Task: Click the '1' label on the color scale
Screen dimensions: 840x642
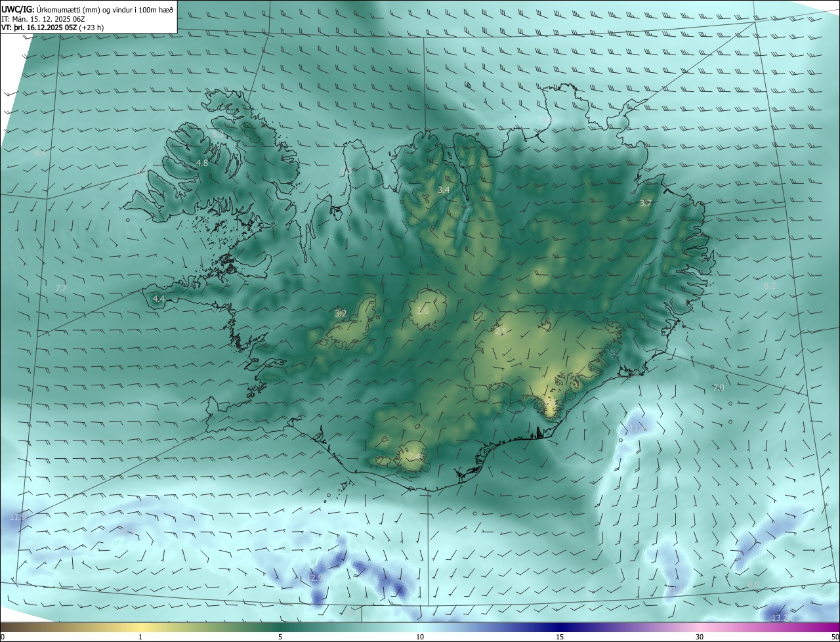Action: point(140,637)
